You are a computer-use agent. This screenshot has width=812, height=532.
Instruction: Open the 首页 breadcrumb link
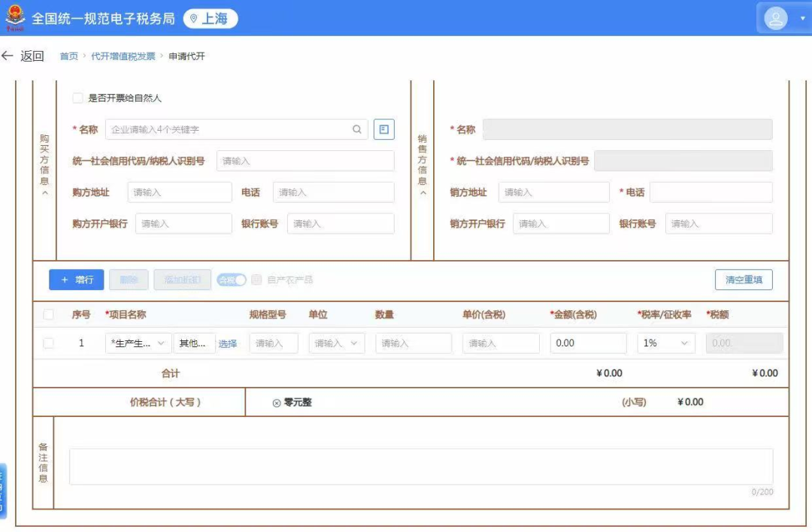(69, 56)
